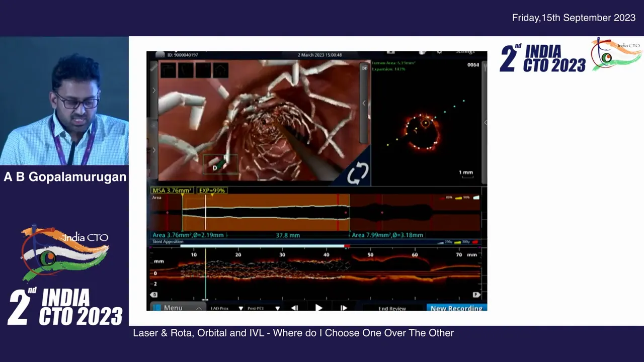The height and width of the screenshot is (362, 644).
Task: Open Settings in the top toolbar
Action: (465, 52)
